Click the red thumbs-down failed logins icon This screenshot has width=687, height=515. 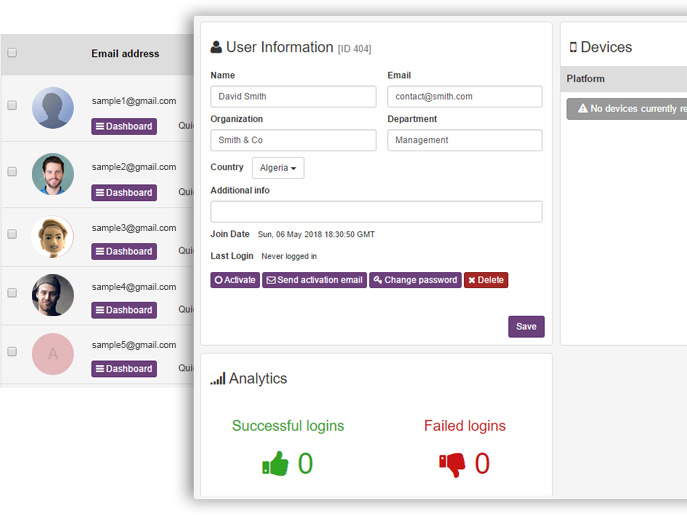point(452,464)
